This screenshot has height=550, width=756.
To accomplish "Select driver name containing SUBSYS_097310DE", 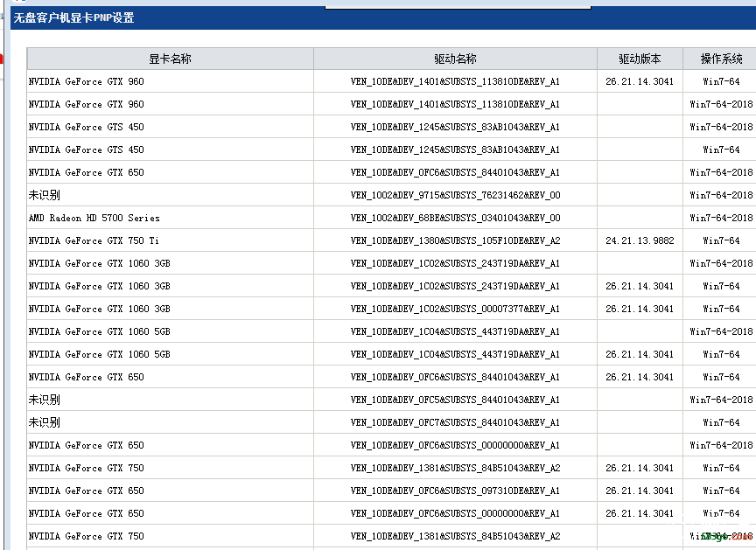I will point(455,491).
